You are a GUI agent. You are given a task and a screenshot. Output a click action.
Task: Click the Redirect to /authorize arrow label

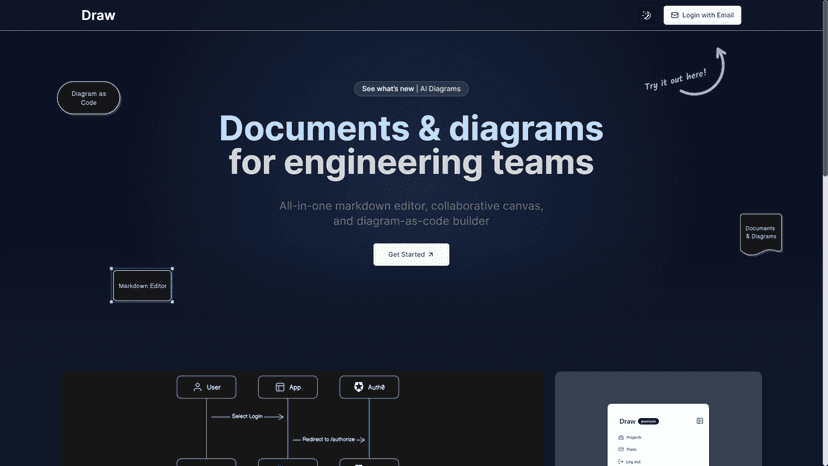pos(328,440)
